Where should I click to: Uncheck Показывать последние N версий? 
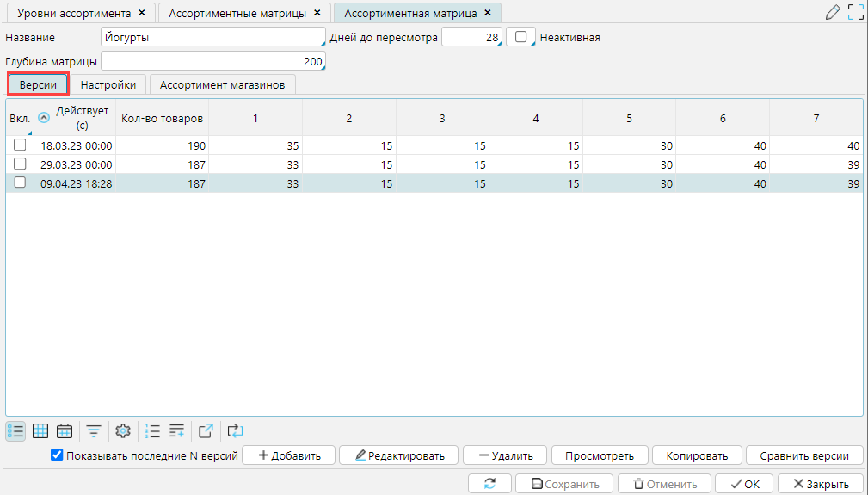pos(58,455)
